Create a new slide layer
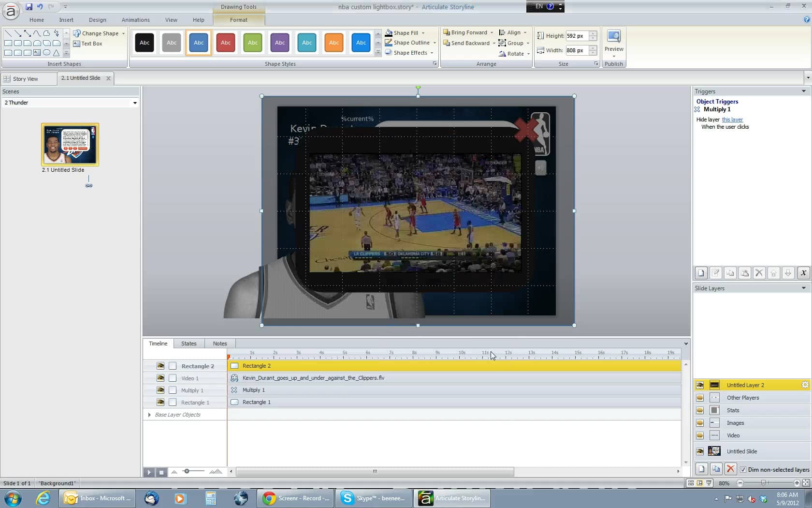Screen dimensions: 812x508 pos(701,469)
